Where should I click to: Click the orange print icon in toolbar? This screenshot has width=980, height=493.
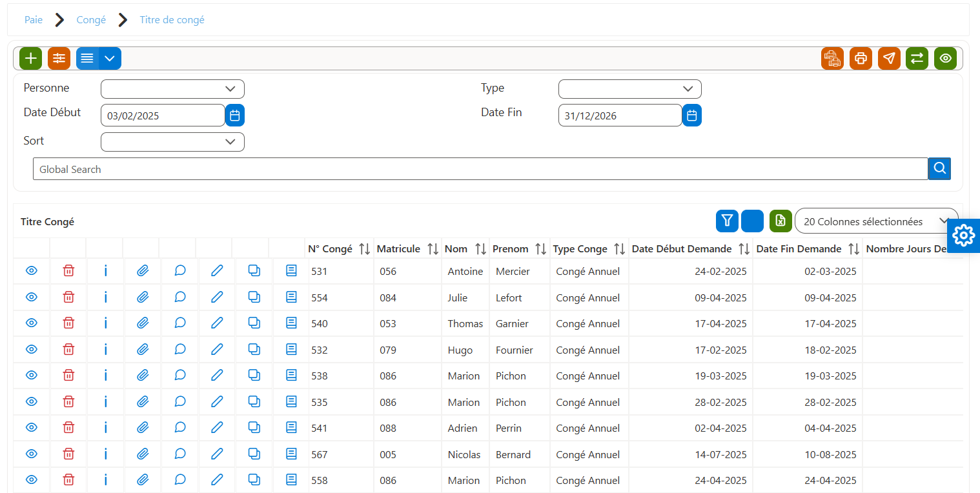pos(861,58)
